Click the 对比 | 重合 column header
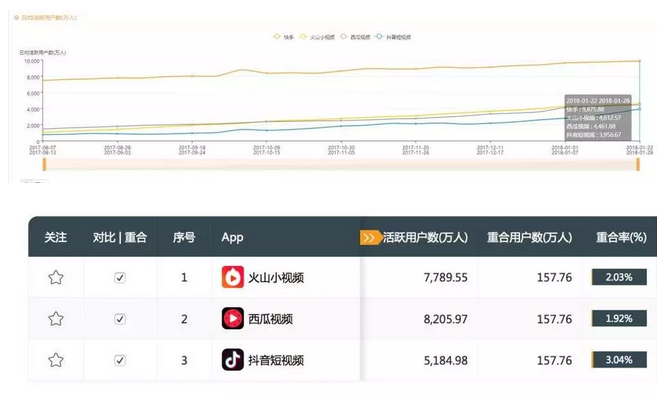Screen dimensions: 668x406 coord(120,238)
